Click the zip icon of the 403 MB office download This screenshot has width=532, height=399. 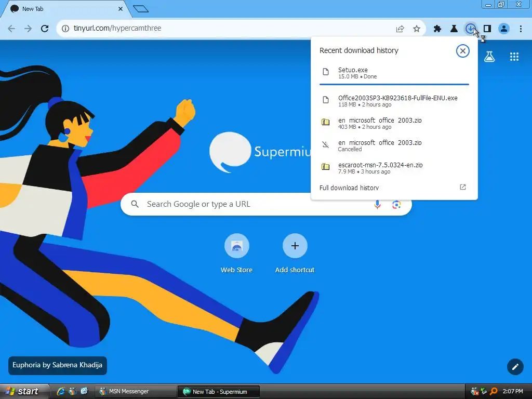click(x=326, y=122)
